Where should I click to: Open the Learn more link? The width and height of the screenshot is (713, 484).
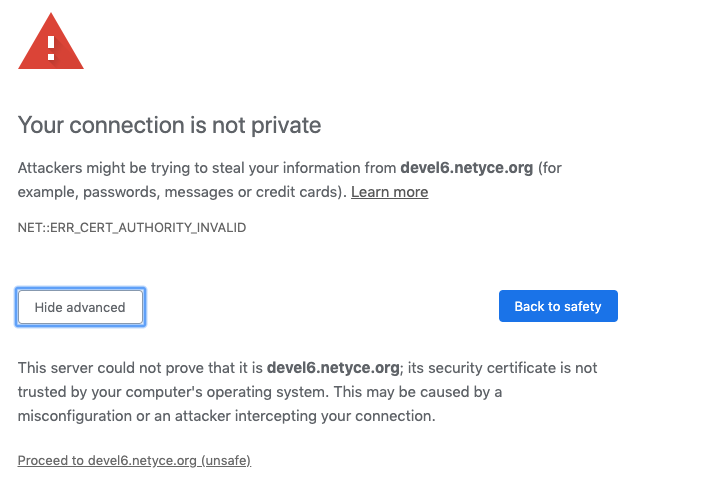[x=389, y=192]
